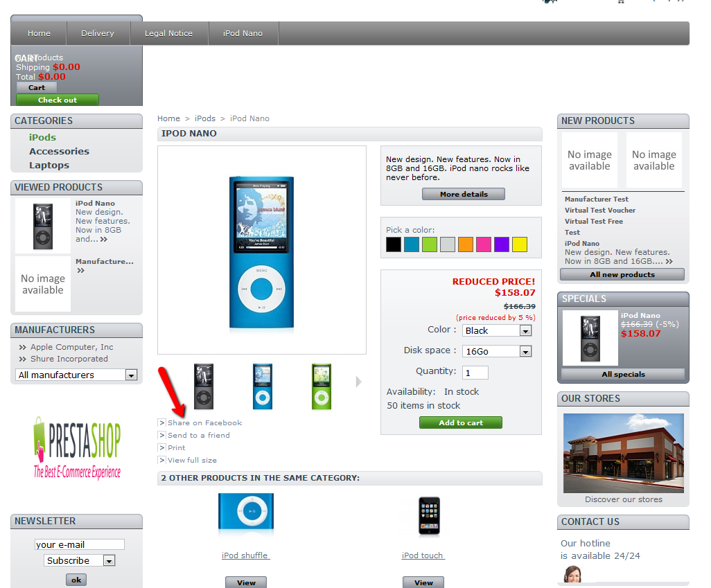Click the Add to cart button
Image resolution: width=711 pixels, height=588 pixels.
[461, 422]
